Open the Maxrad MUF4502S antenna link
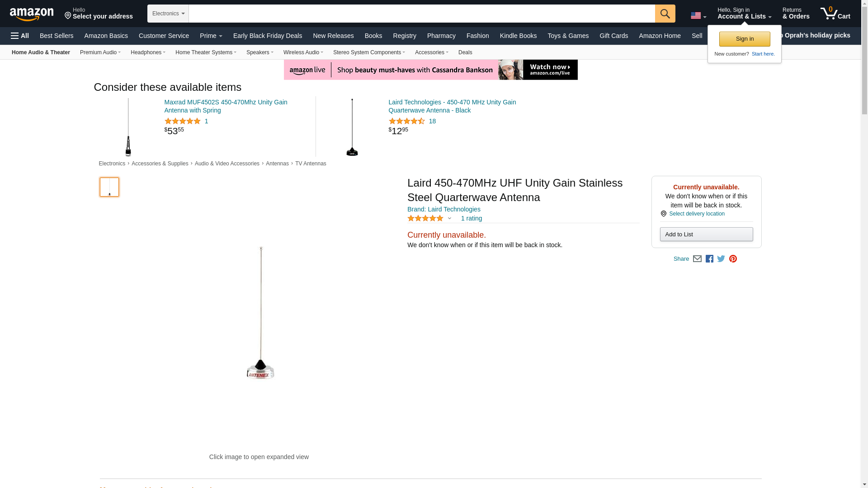 pos(226,106)
